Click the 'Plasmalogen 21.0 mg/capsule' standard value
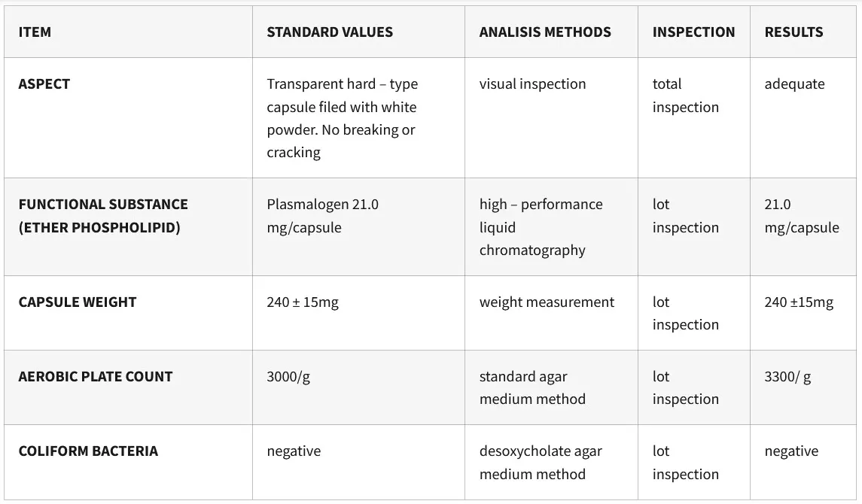Image resolution: width=862 pixels, height=504 pixels. (x=322, y=216)
